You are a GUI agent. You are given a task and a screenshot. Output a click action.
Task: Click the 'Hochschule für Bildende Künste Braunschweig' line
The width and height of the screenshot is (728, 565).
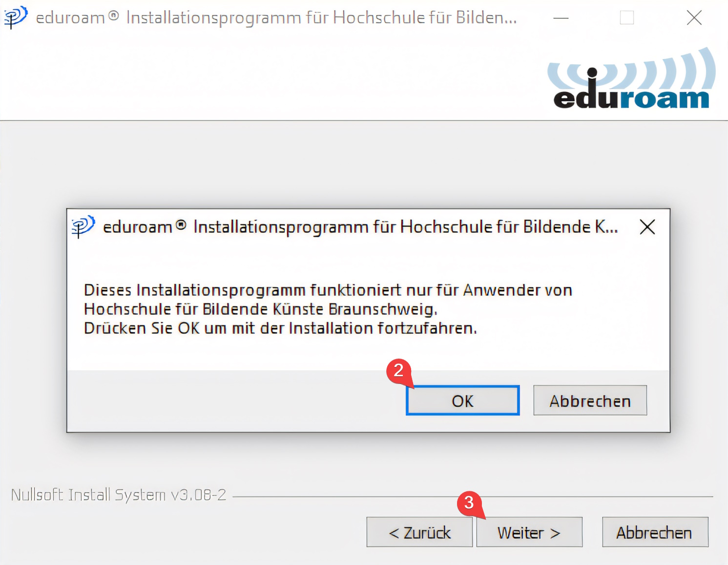261,309
